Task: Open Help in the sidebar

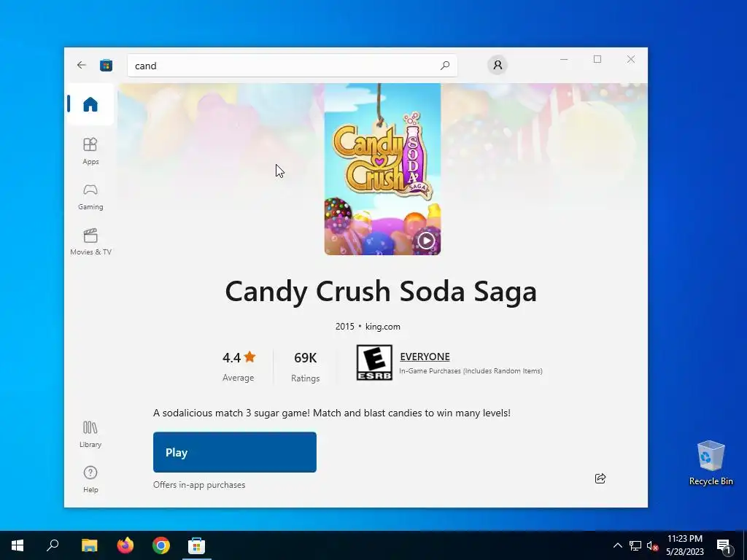Action: pyautogui.click(x=90, y=479)
